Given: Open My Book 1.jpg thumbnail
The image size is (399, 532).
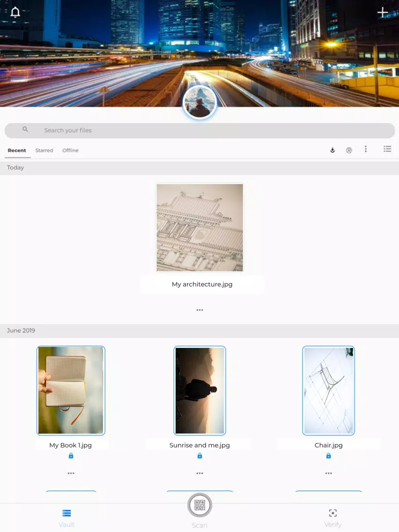Looking at the screenshot, I should (x=71, y=391).
